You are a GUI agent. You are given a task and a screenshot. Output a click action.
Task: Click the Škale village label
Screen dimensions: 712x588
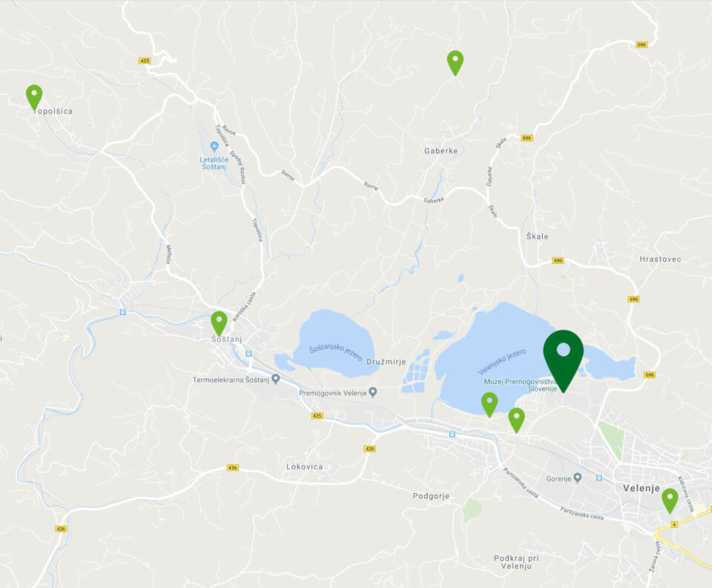click(537, 236)
